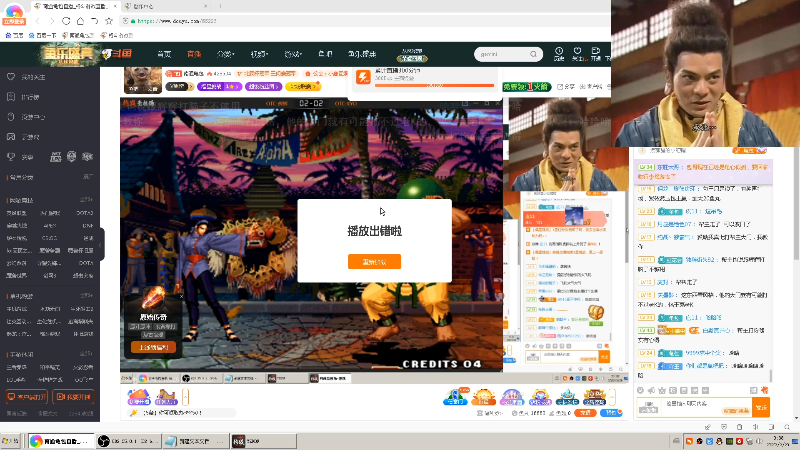Expand the 分类 navigation dropdown

pos(225,54)
